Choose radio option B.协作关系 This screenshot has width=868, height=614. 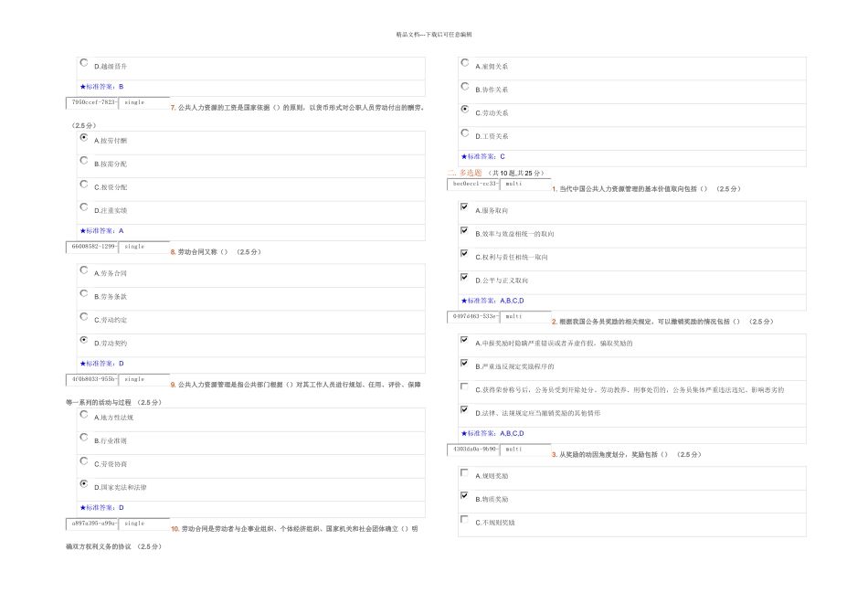click(465, 87)
